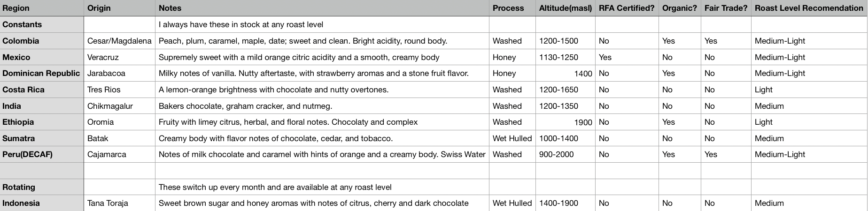Select the Region column header

pos(42,8)
